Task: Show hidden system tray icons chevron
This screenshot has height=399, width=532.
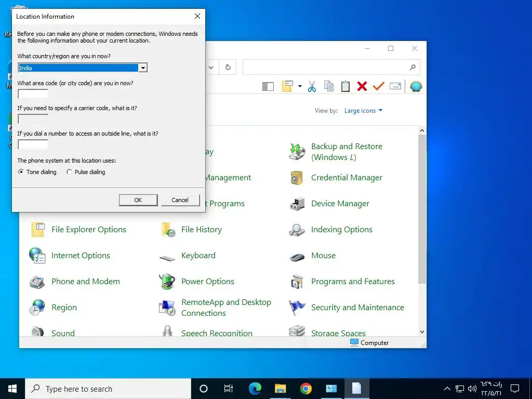Action: 447,389
